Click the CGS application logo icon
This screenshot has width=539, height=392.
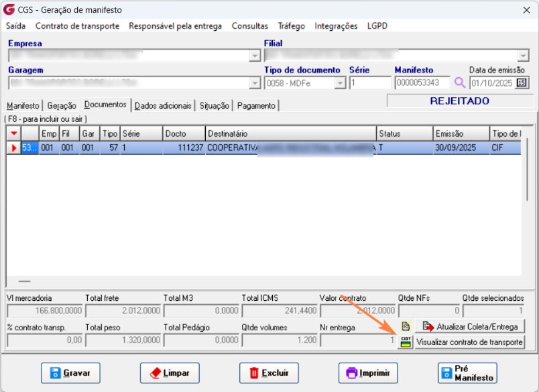point(9,9)
